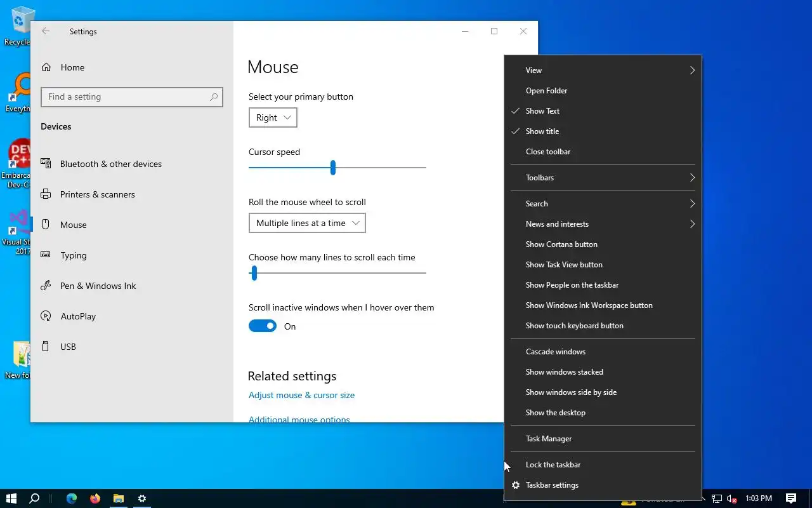
Task: Maximize the Settings window
Action: 494,31
